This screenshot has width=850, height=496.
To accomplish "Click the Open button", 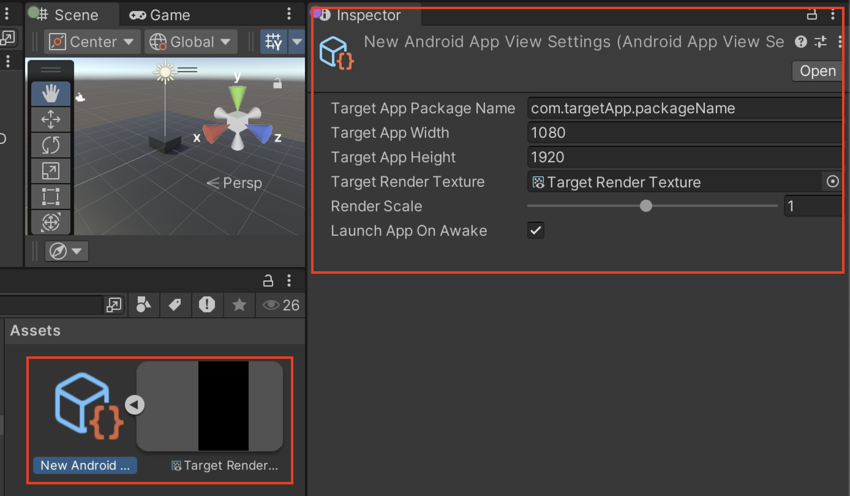I will coord(817,71).
